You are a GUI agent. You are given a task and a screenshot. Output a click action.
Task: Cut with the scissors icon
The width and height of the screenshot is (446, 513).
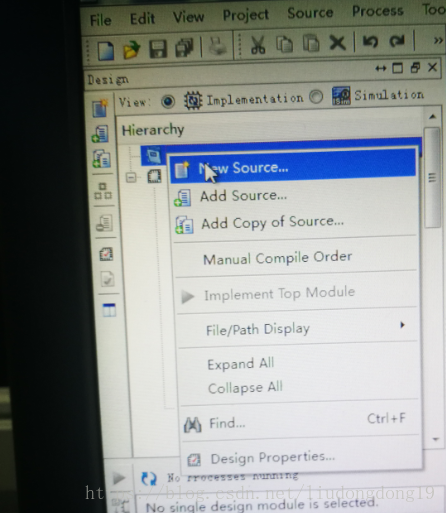coord(258,45)
